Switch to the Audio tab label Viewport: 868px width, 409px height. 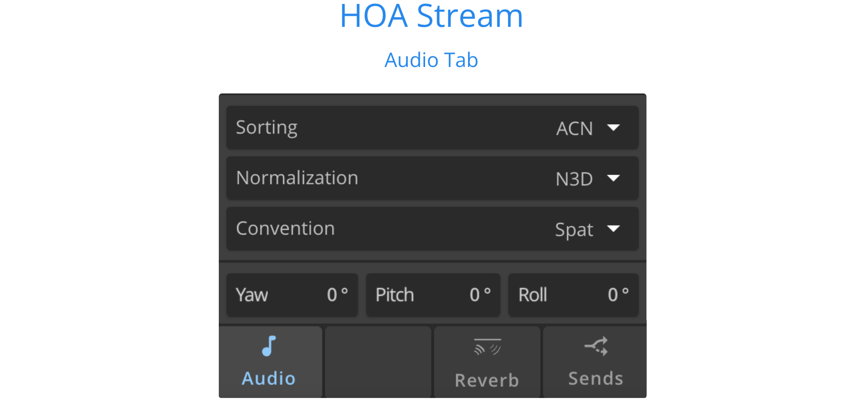click(x=268, y=379)
